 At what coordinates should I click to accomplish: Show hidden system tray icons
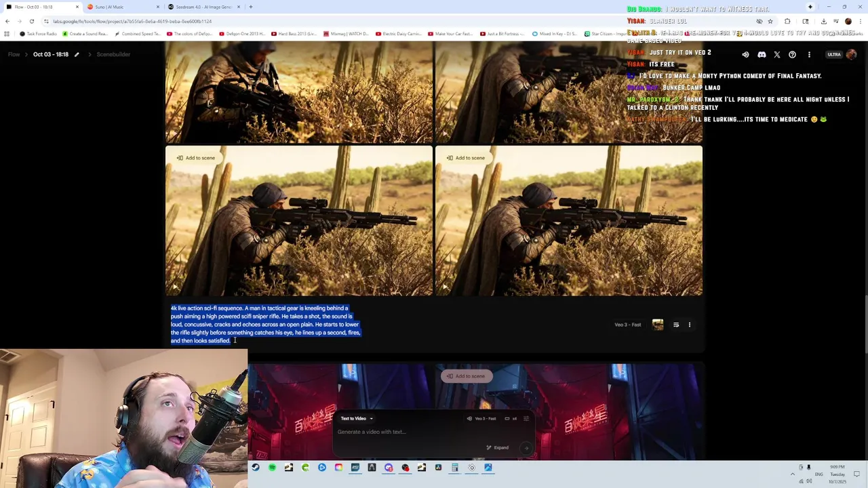coord(792,474)
